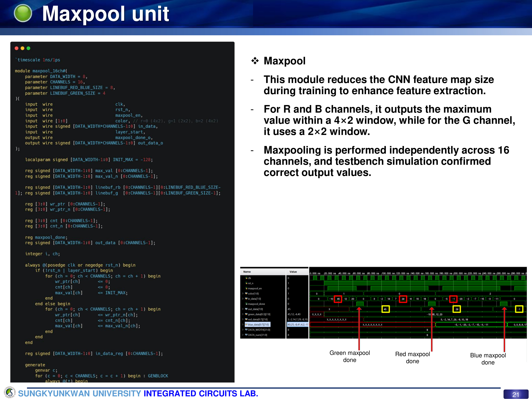Screen dimensions: 532x399
Task: Select the maxpool_done signal name
Action: coord(256,304)
